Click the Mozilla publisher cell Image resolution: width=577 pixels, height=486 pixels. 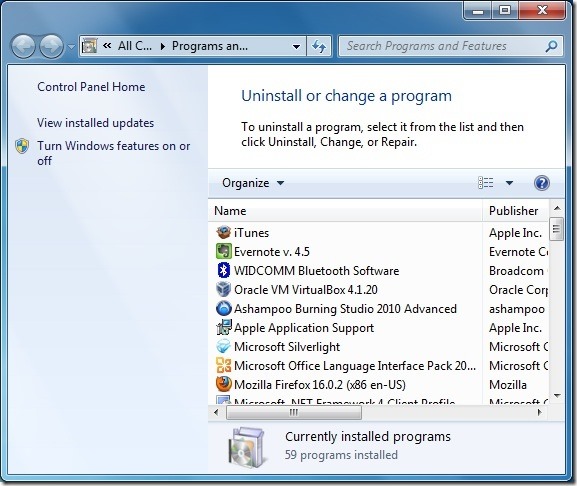(x=508, y=385)
